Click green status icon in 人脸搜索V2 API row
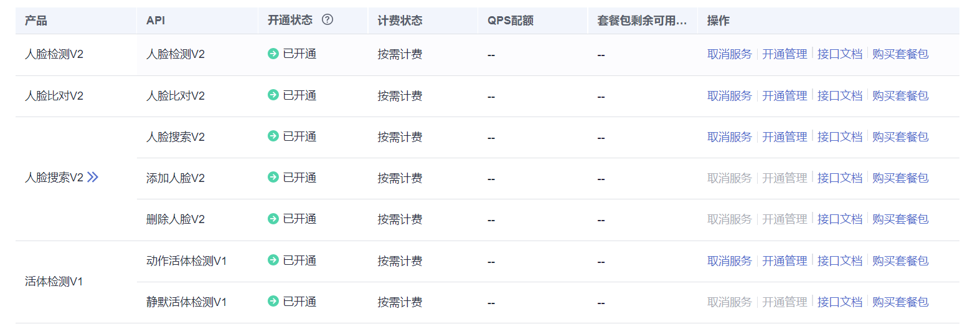The image size is (980, 334). [273, 136]
